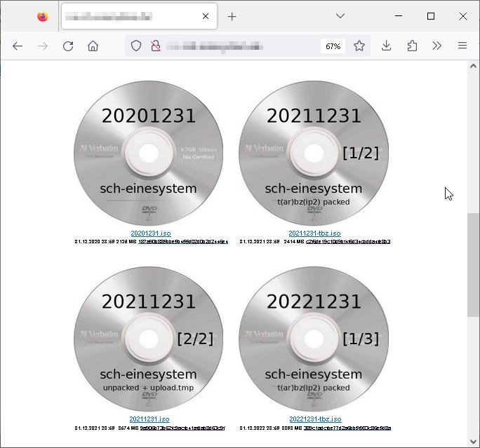The height and width of the screenshot is (448, 480).
Task: Open the 20211231-tbz.iso link
Action: point(314,233)
